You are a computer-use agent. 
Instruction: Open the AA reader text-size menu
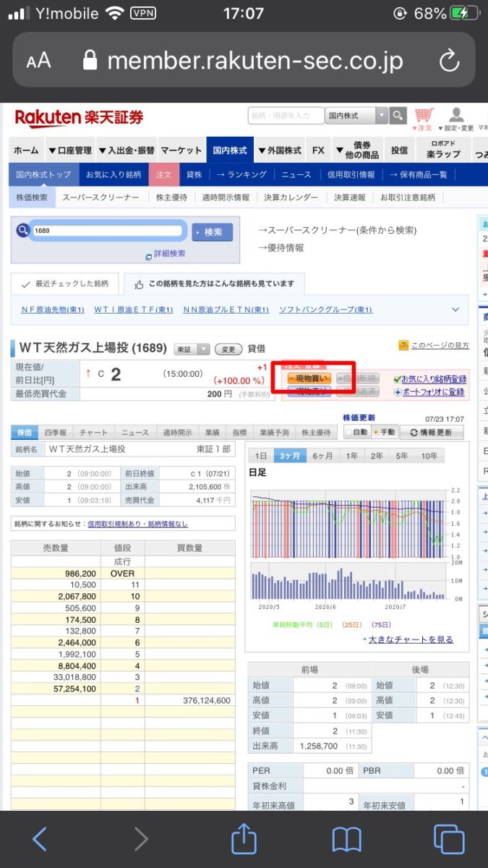pyautogui.click(x=38, y=61)
